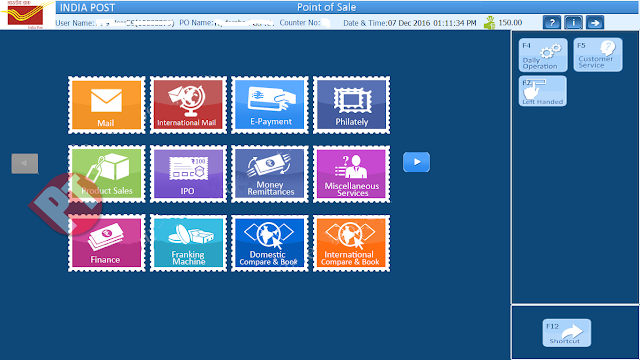Open Miscellaneous Services tile
Viewport: 640px width, 360px height.
(x=351, y=174)
